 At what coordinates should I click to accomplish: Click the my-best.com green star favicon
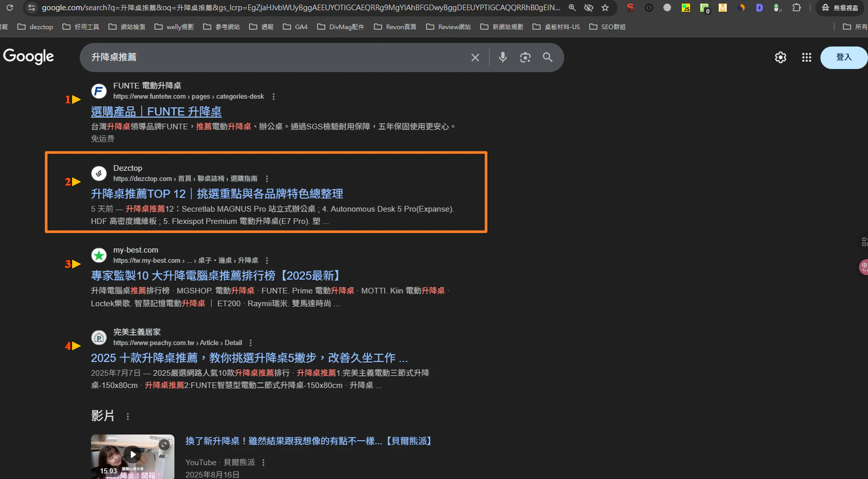[x=99, y=255]
